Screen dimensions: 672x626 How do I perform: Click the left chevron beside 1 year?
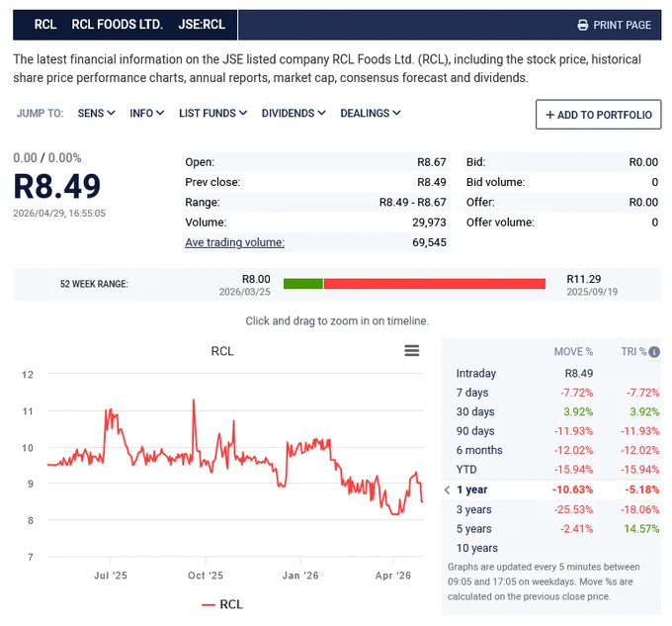447,490
